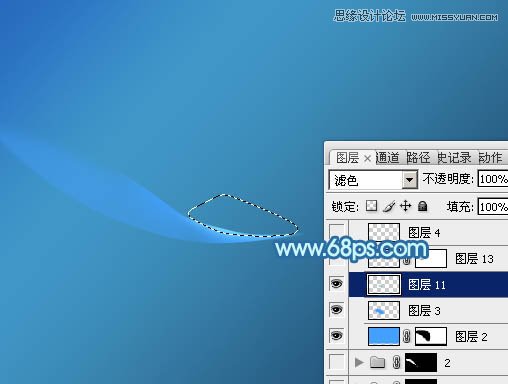Hide layer 图层 11 eye icon
Screen dimensions: 508x384
(x=336, y=284)
